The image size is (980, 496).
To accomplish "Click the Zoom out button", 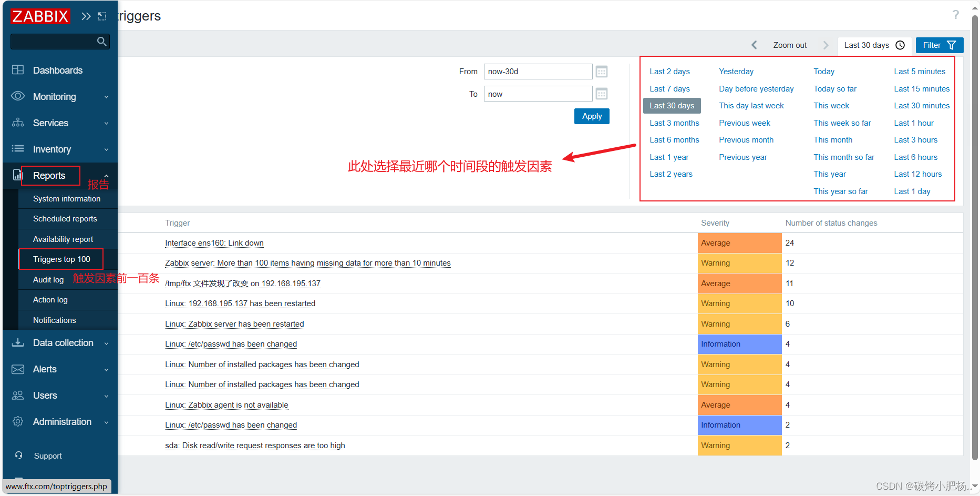I will (x=790, y=45).
